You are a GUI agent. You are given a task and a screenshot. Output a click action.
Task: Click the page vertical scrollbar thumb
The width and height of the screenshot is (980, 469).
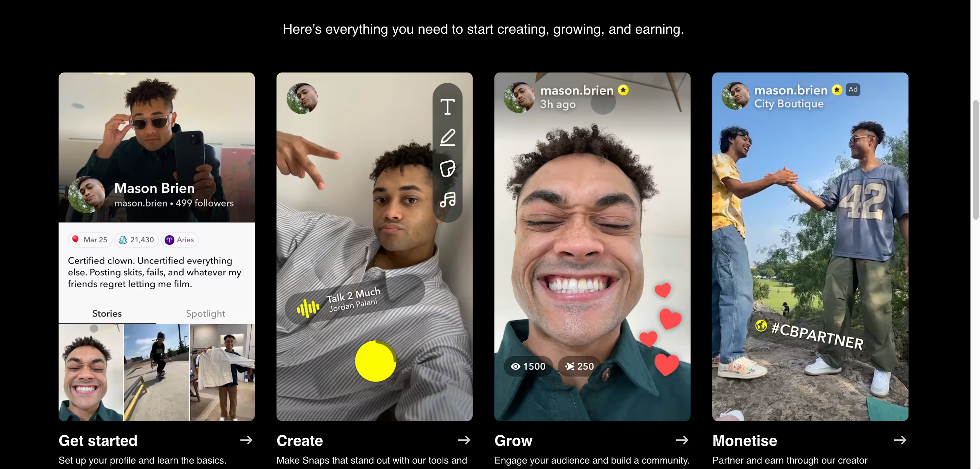coord(976,160)
